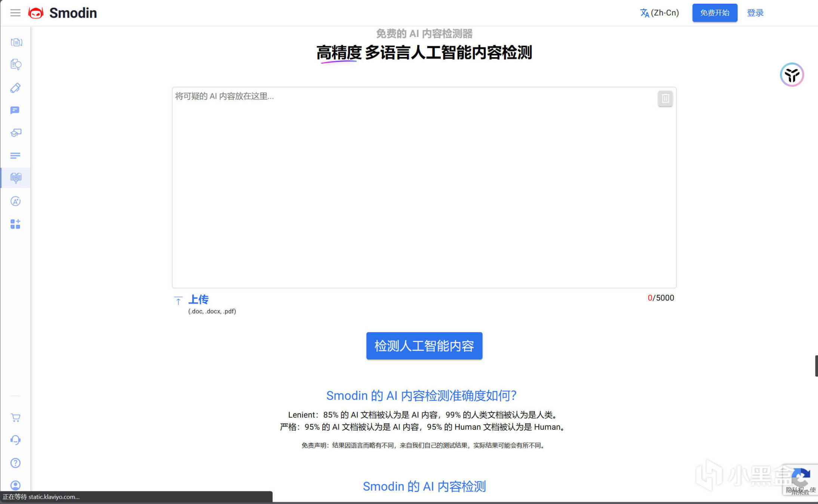Screen dimensions: 818x504
Task: Open the summarizer lines sidebar icon
Action: (15, 155)
